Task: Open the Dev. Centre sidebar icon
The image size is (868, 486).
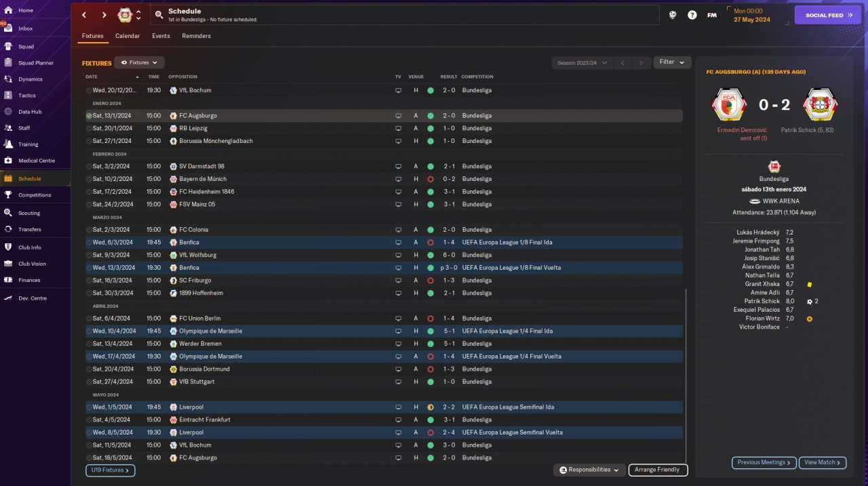Action: 8,298
